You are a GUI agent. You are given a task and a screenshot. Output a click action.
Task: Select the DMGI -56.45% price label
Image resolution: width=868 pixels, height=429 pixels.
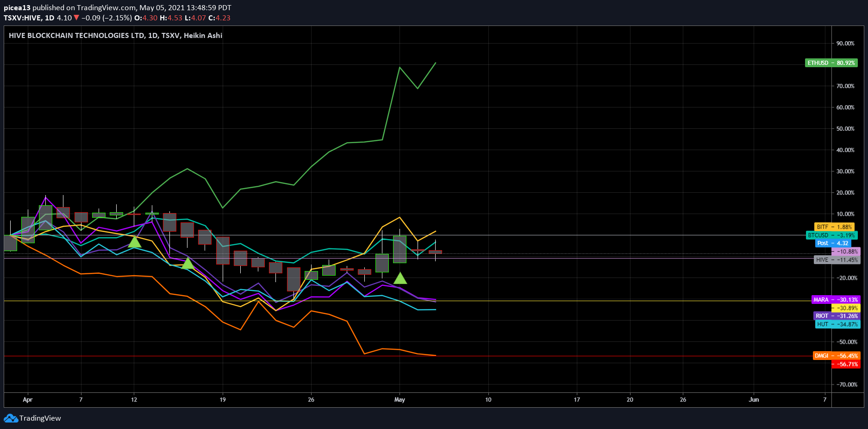tap(837, 356)
